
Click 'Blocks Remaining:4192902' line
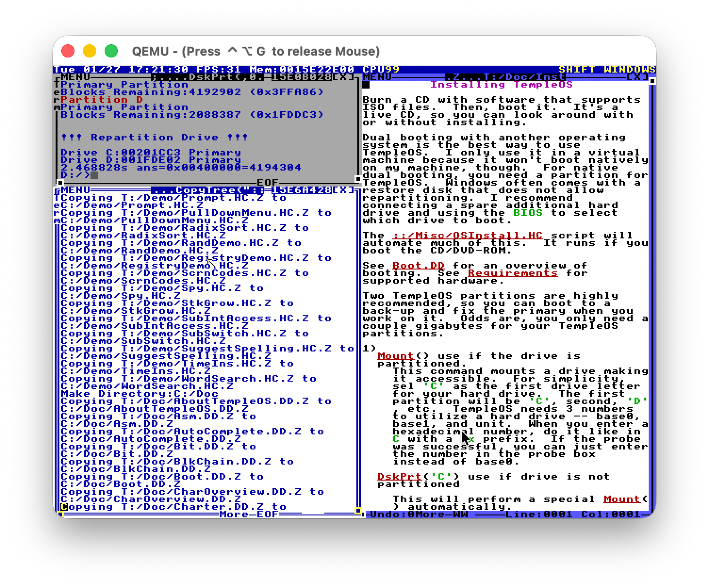pyautogui.click(x=192, y=92)
